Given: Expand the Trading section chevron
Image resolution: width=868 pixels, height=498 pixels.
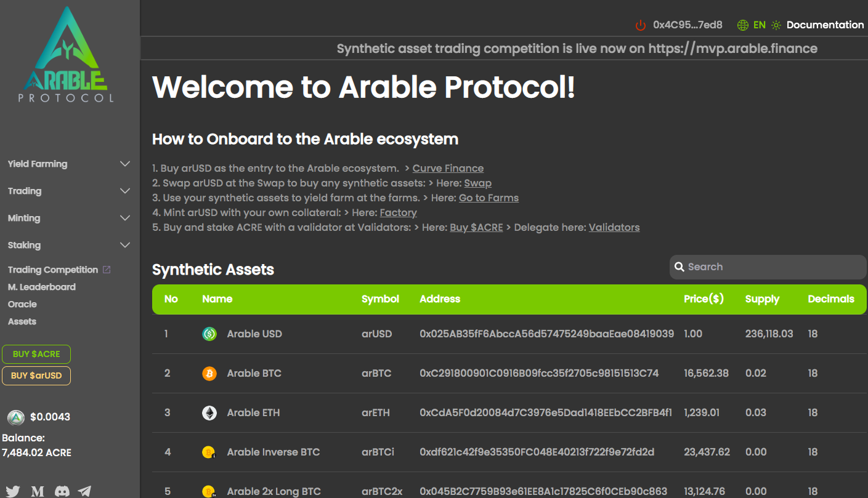Looking at the screenshot, I should (x=125, y=191).
